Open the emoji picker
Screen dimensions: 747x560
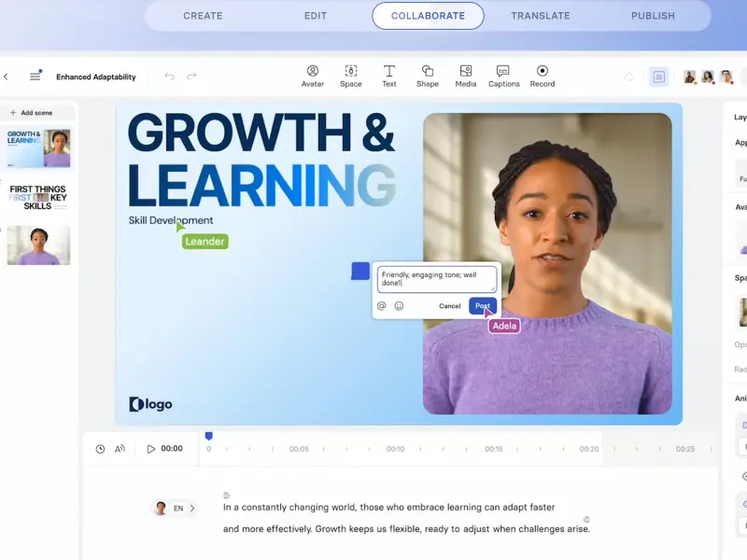click(399, 306)
